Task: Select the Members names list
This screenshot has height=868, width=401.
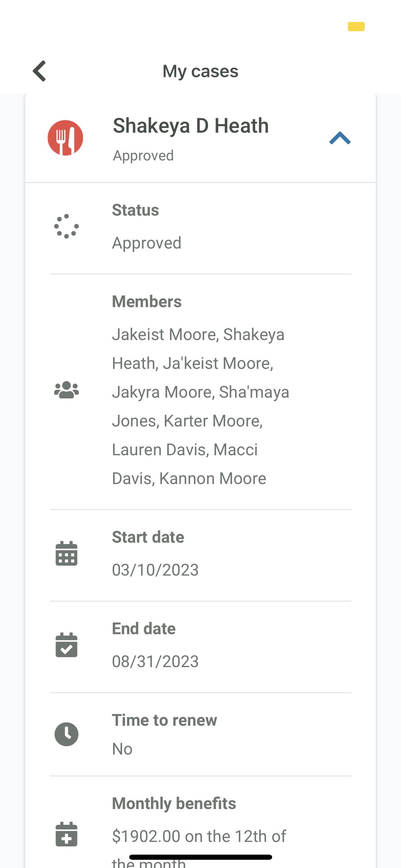Action: click(x=201, y=406)
